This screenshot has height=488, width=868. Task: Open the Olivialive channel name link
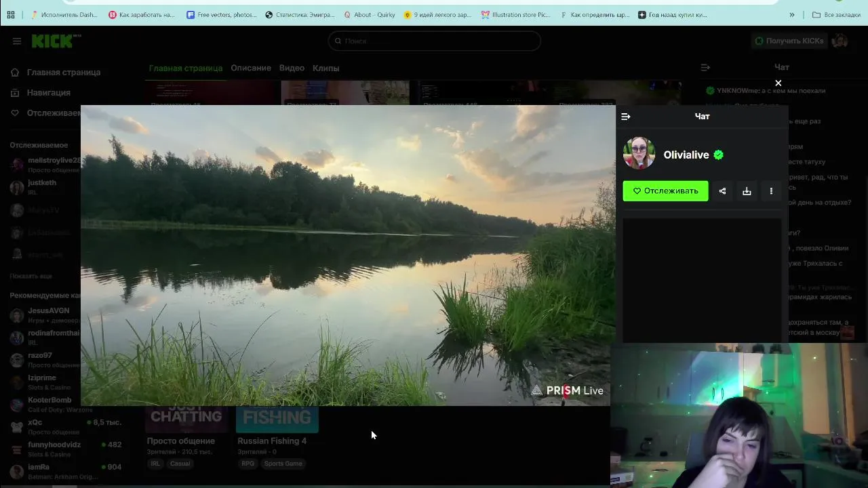point(686,155)
